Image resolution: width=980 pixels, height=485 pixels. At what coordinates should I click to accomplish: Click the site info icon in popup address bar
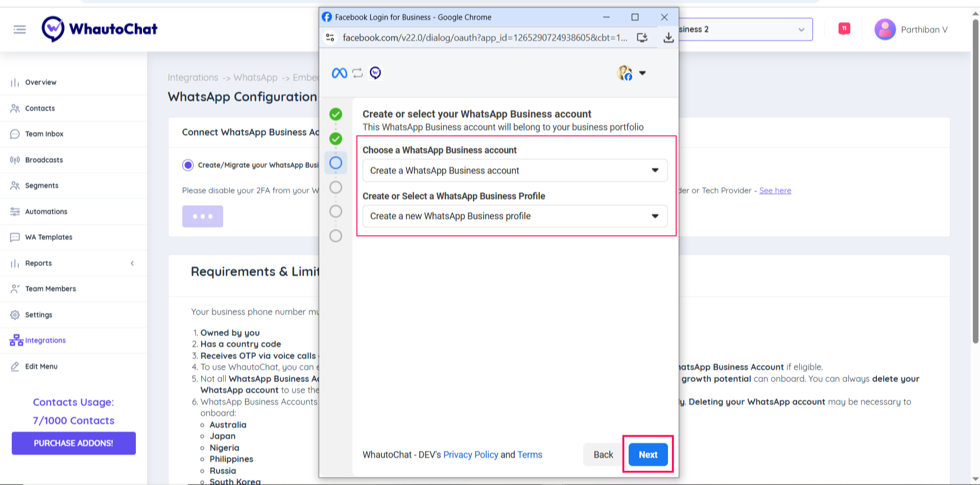click(x=330, y=37)
